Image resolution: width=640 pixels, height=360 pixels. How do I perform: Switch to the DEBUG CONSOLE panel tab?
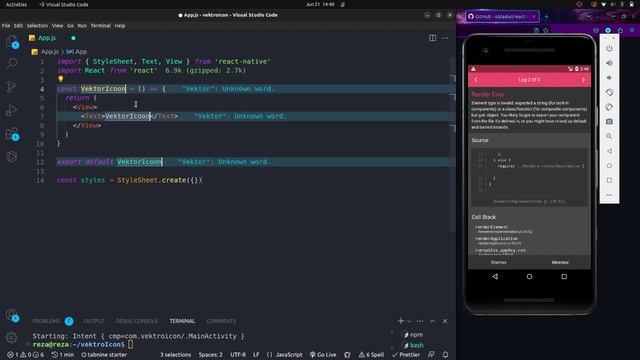(x=136, y=321)
